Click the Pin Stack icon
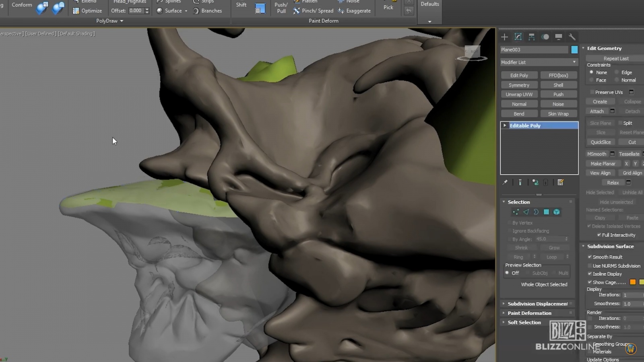Image resolution: width=644 pixels, height=362 pixels. click(x=505, y=182)
